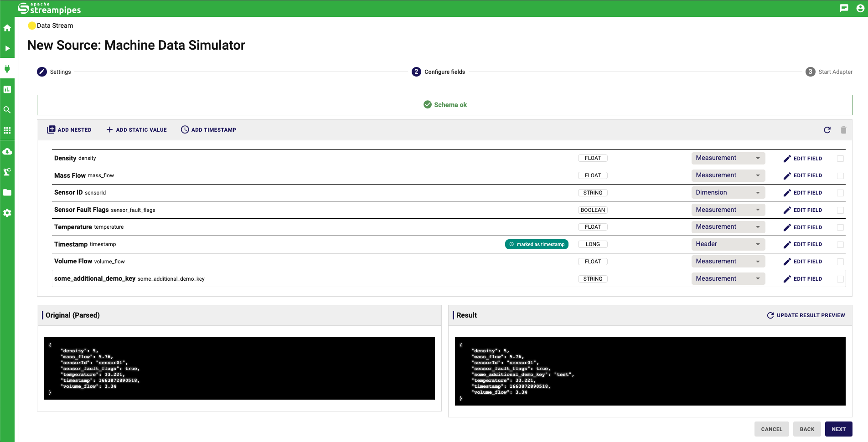Open the Home icon in sidebar
Image resolution: width=868 pixels, height=442 pixels.
(7, 28)
